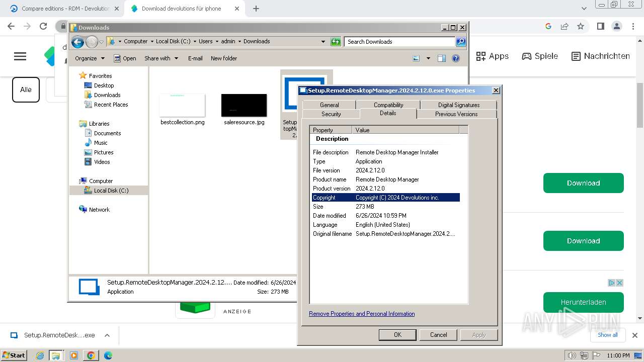The width and height of the screenshot is (644, 362).
Task: Click E-mail in Explorer toolbar
Action: click(195, 58)
